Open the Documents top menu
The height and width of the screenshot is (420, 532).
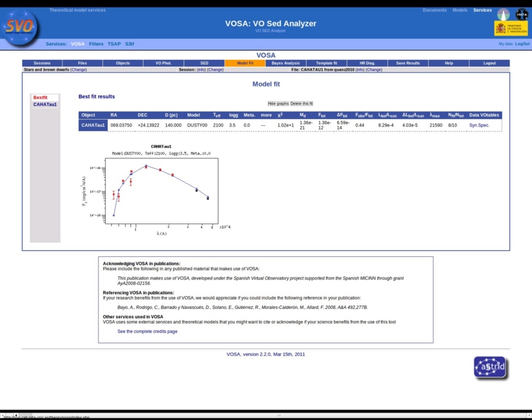click(x=435, y=10)
